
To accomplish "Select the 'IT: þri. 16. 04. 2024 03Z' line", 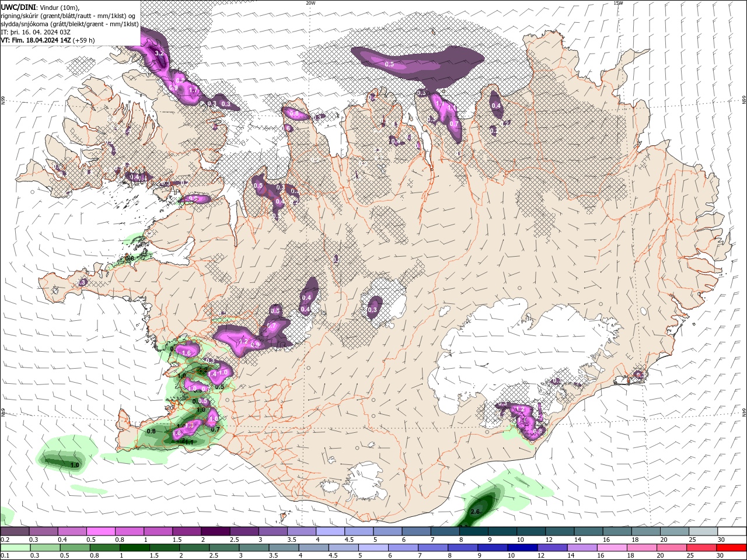I will point(36,32).
